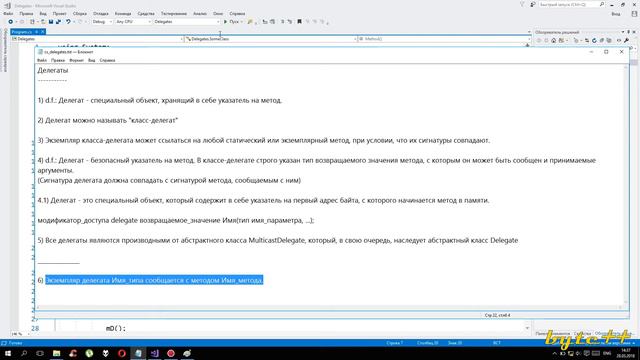Show hidden system tray icons

coord(554,353)
